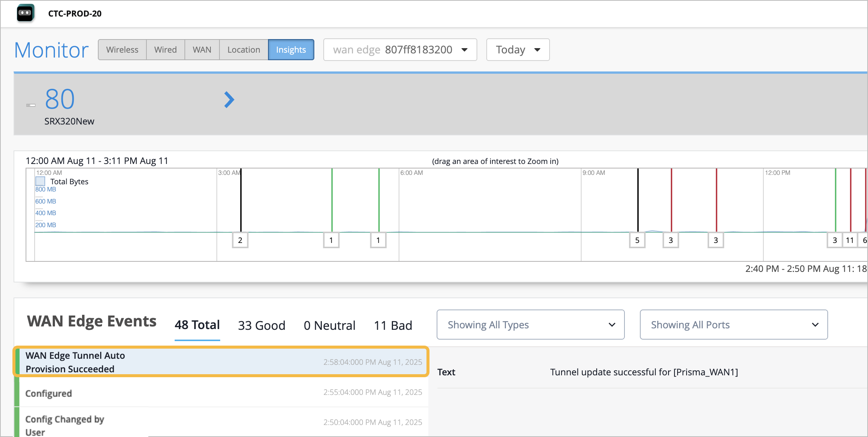This screenshot has height=437, width=868.
Task: Click the blue chevron arrow next to SRX320New
Action: tap(229, 100)
